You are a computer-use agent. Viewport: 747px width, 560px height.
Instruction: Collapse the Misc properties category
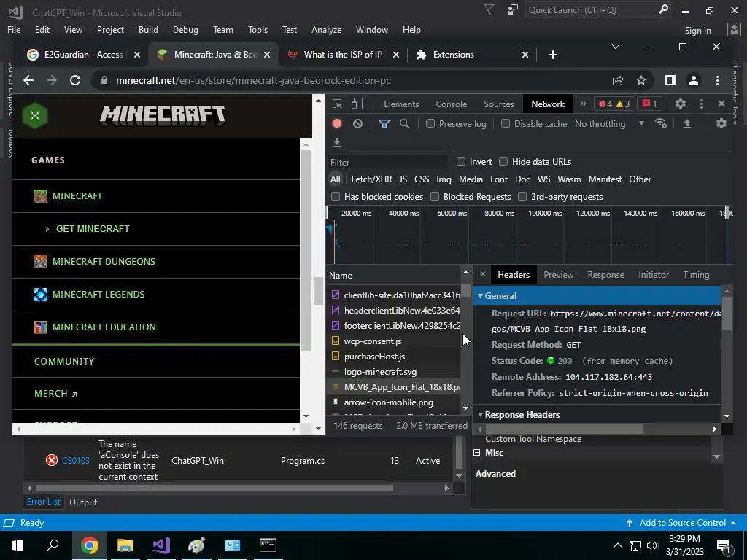tap(477, 453)
